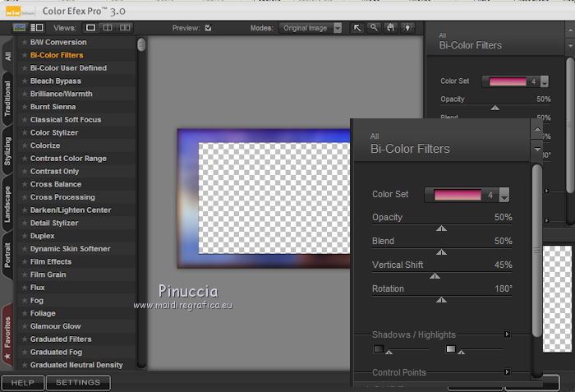Screen dimensions: 575x392
Task: Click the HELP button
Action: coord(22,382)
